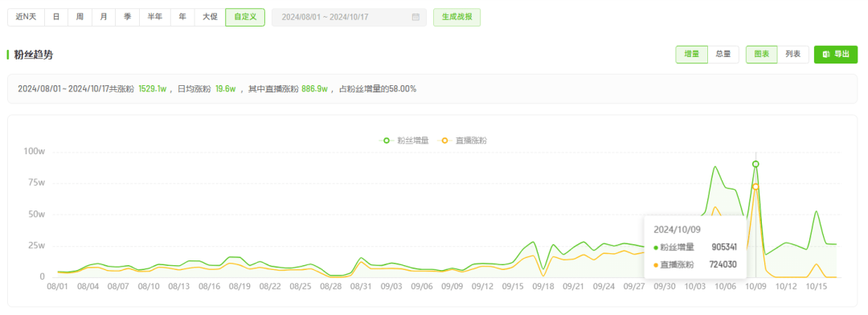The image size is (868, 315).
Task: Click the 08/01 x-axis label
Action: pyautogui.click(x=58, y=287)
